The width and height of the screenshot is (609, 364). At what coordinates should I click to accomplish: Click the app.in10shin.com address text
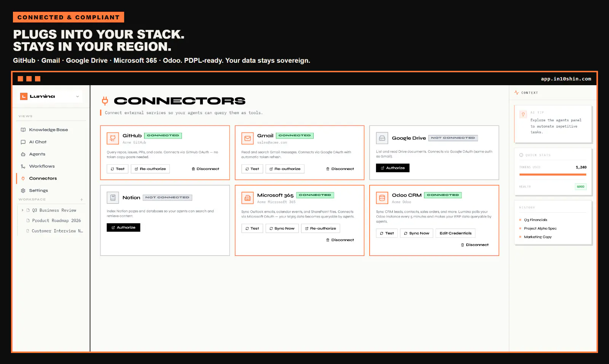coord(566,79)
